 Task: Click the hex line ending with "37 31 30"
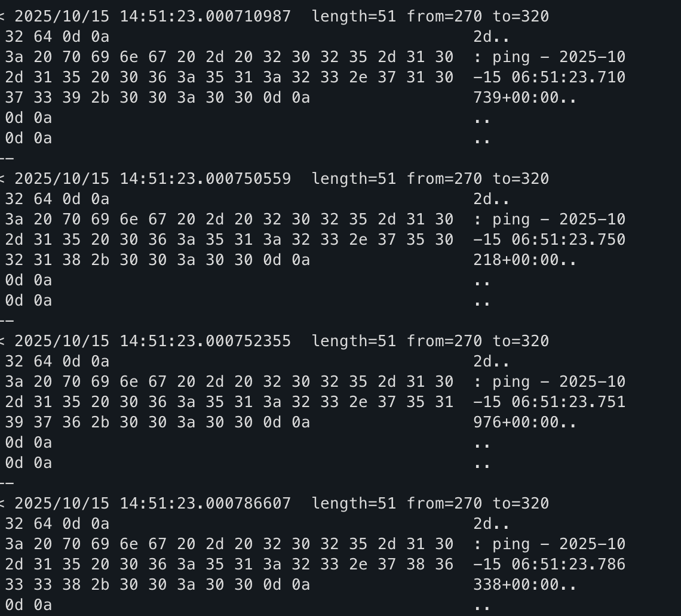click(x=229, y=77)
